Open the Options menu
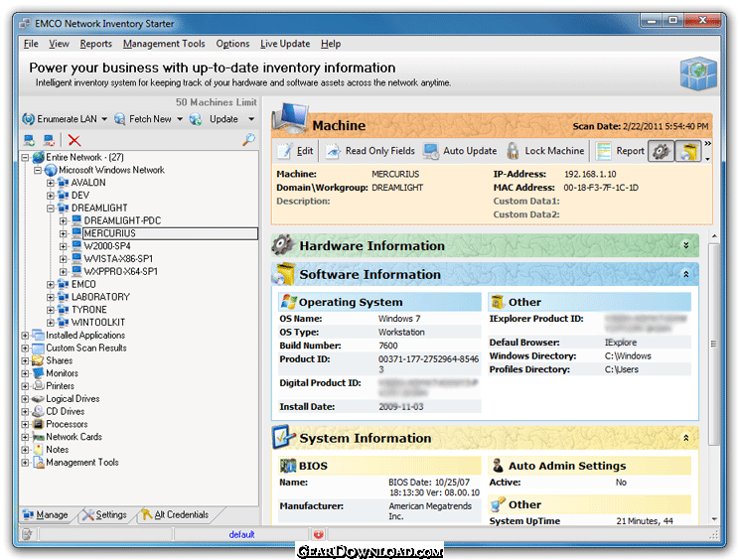 232,44
